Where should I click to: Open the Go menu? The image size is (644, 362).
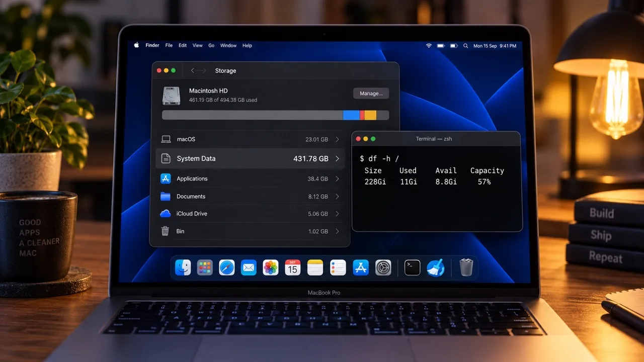pyautogui.click(x=211, y=45)
